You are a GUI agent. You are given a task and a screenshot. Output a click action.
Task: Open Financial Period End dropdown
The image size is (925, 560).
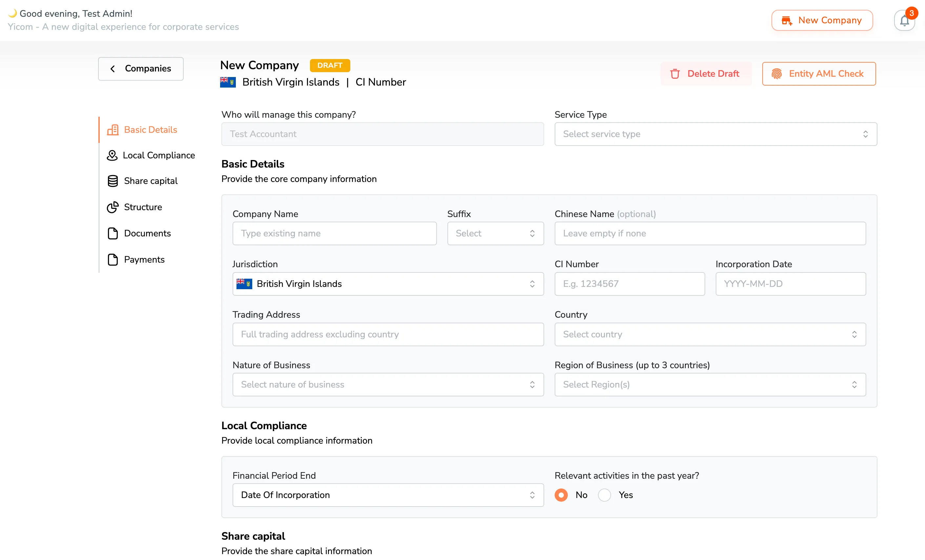388,495
